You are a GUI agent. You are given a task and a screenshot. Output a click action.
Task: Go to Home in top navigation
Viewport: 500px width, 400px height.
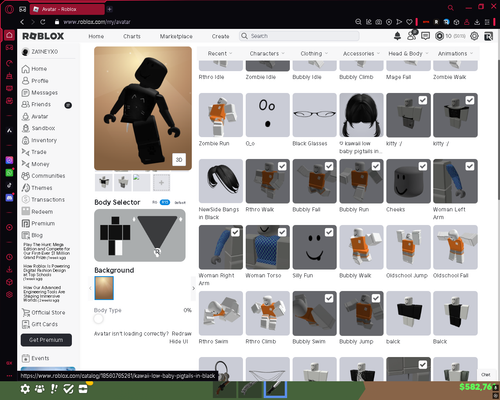tap(96, 36)
